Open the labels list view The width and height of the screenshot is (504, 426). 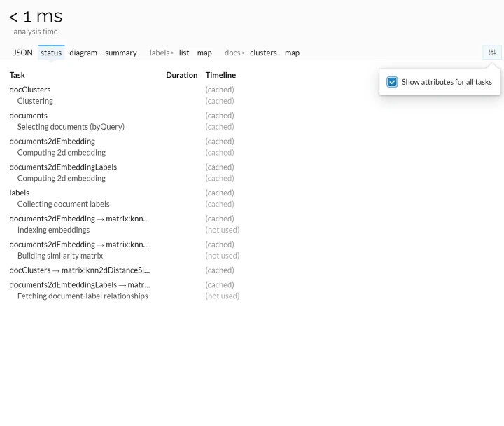pyautogui.click(x=184, y=53)
